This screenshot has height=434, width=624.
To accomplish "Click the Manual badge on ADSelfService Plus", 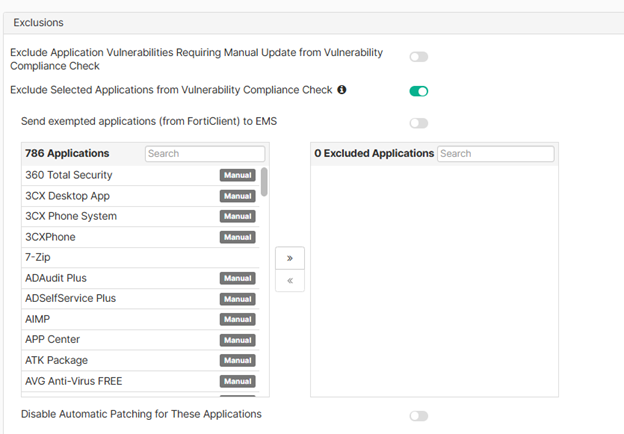I will point(238,299).
